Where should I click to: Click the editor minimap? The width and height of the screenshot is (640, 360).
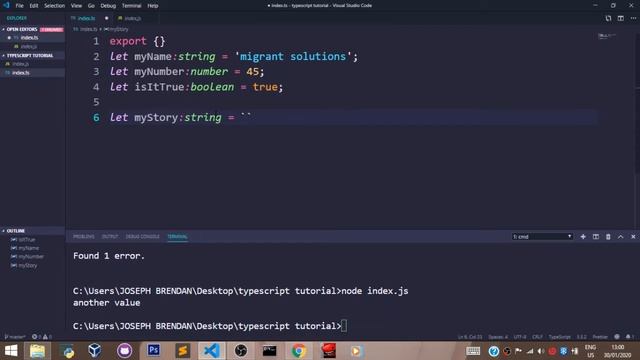pyautogui.click(x=607, y=36)
